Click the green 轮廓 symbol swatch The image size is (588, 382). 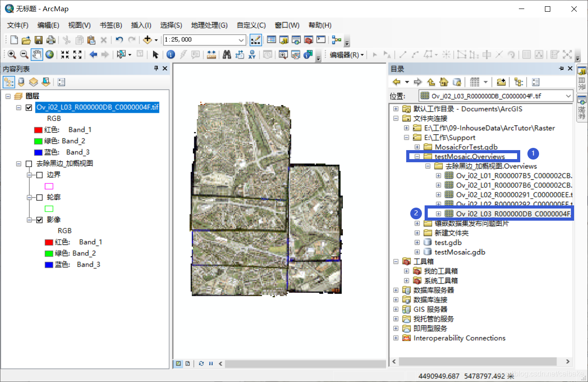click(49, 209)
